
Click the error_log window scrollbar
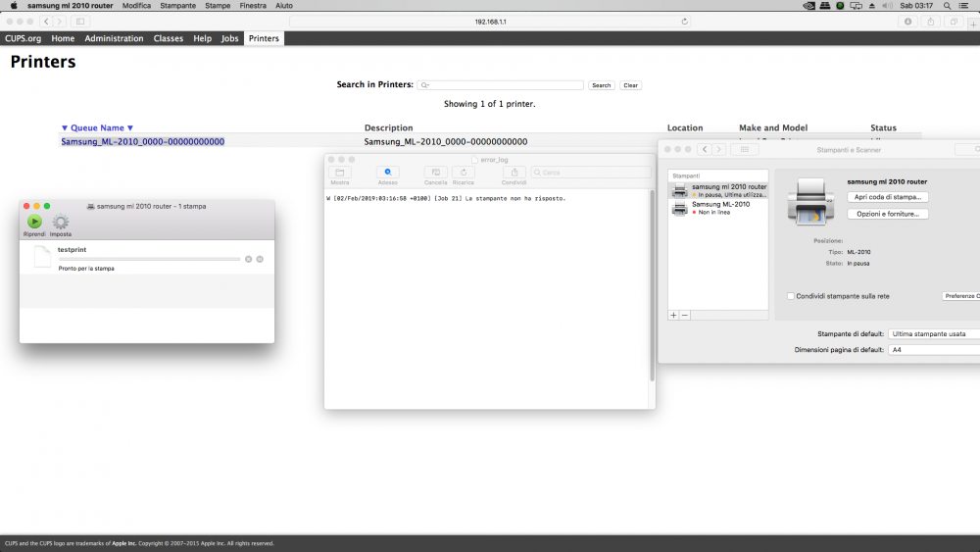pos(652,285)
